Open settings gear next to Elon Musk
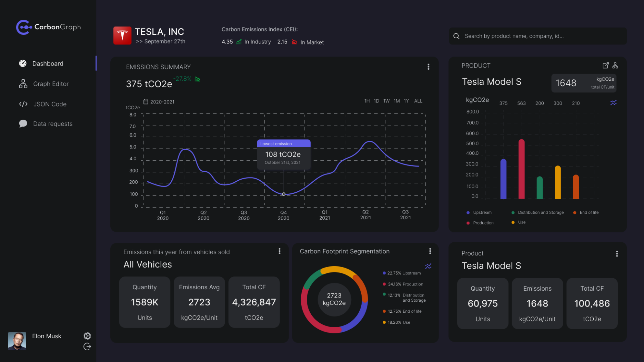Screen dimensions: 644x362 point(87,336)
